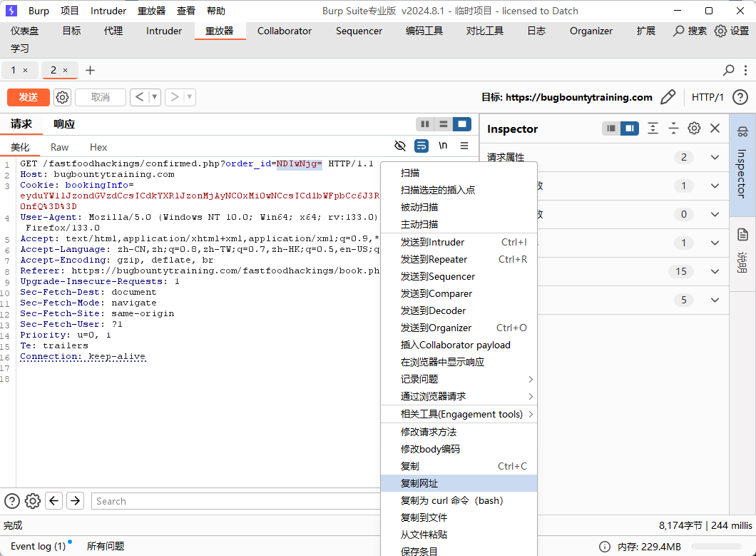
Task: Open Engagement tools submenu
Action: 459,414
